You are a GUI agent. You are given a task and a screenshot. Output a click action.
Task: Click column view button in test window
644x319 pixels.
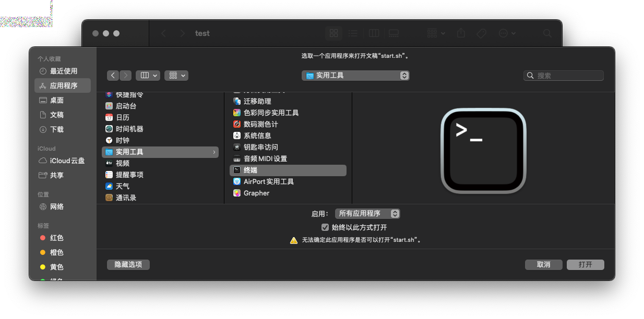(374, 33)
